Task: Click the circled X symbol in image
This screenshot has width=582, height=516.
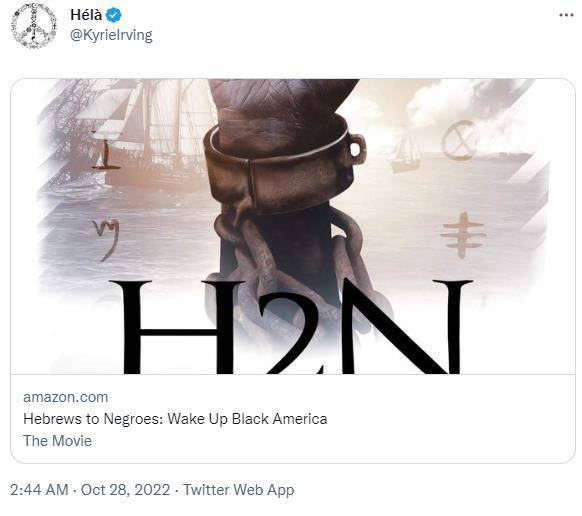Action: point(460,140)
